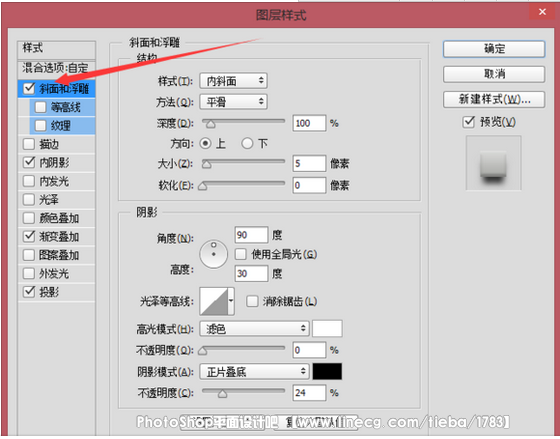
Task: Click the highlight opacity field showing 0
Action: coord(309,350)
